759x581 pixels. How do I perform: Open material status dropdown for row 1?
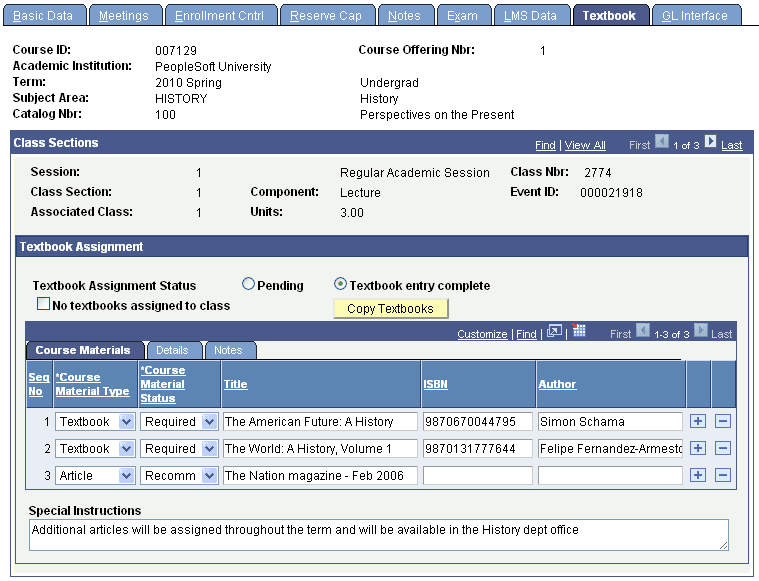pos(209,422)
